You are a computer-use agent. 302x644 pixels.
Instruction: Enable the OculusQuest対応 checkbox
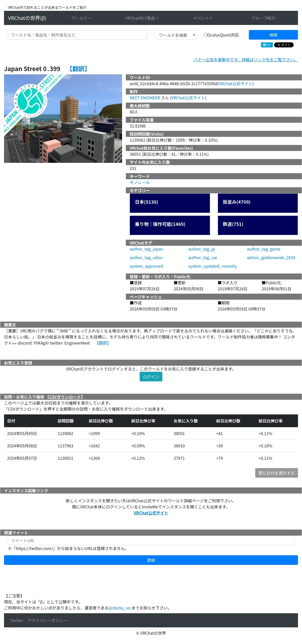click(x=205, y=35)
